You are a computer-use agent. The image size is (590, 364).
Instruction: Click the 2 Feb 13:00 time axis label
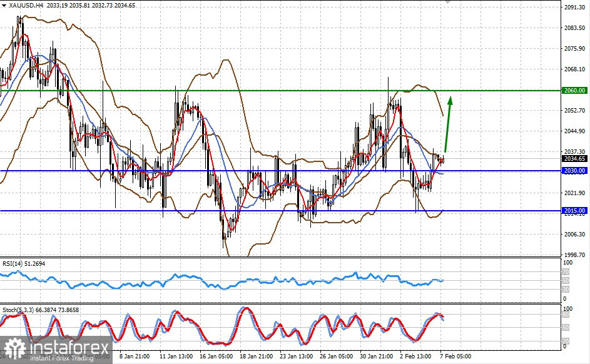414,356
